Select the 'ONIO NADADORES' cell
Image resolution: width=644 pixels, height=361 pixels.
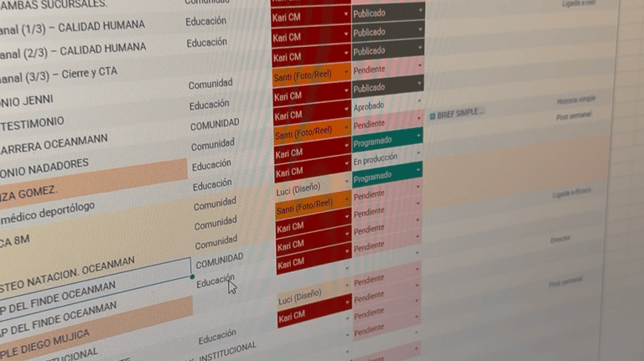coord(44,168)
